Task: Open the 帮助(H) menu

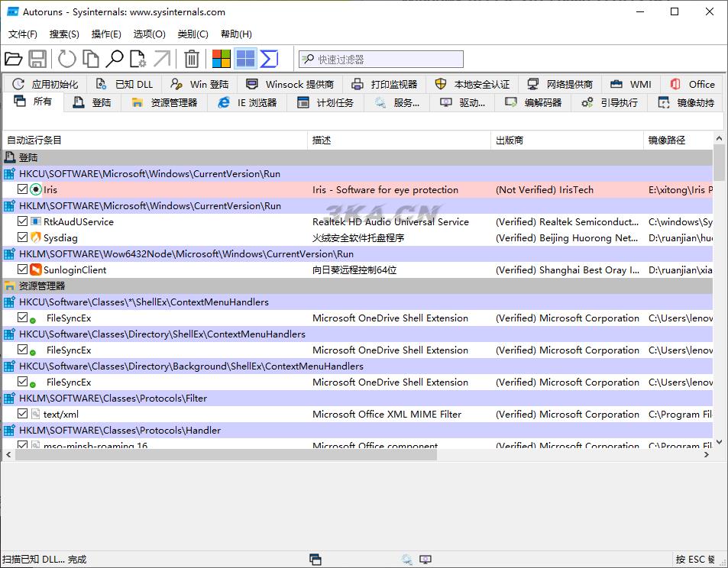Action: click(236, 34)
